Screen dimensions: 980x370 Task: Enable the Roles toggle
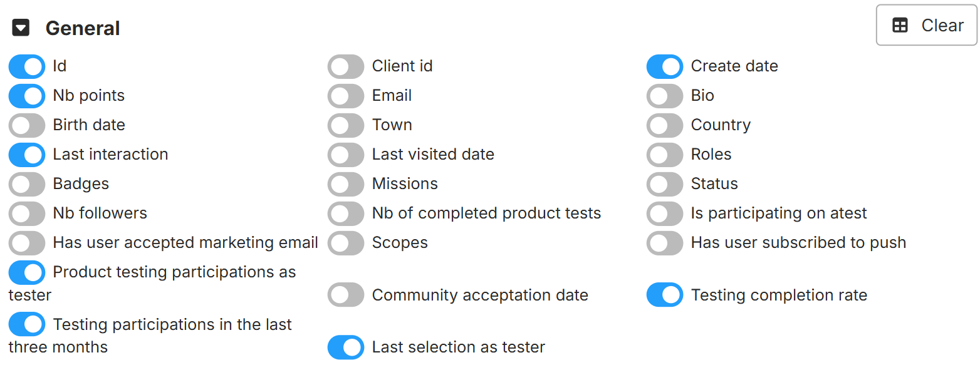point(665,155)
